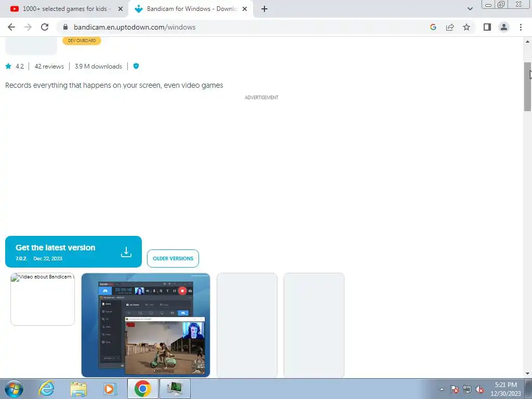Image resolution: width=532 pixels, height=399 pixels.
Task: Click the page scrollbar thumb
Action: (527, 87)
